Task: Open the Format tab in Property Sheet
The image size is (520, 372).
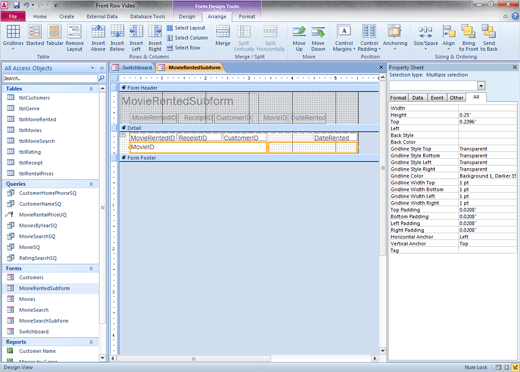Action: coord(398,98)
